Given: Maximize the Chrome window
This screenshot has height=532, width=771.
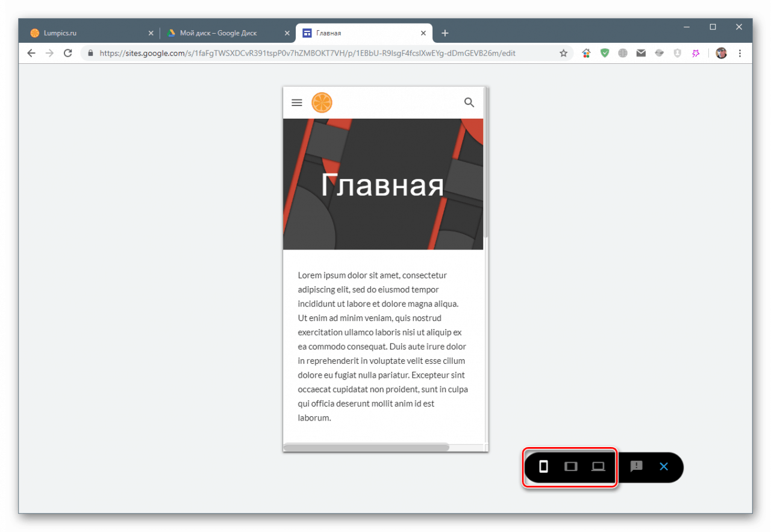Looking at the screenshot, I should tap(713, 27).
